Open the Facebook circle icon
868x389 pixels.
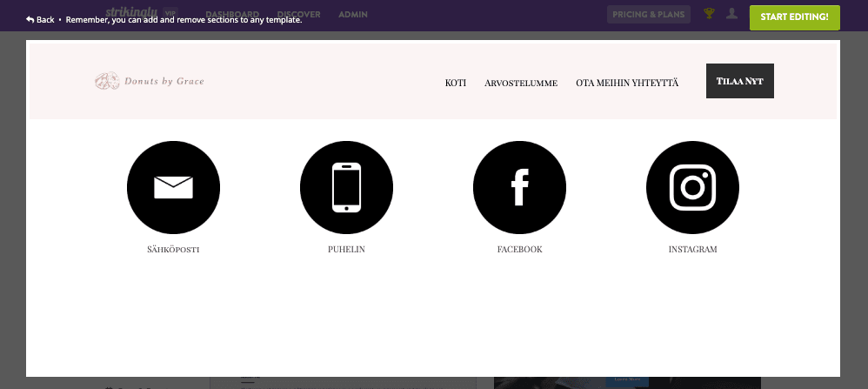520,187
